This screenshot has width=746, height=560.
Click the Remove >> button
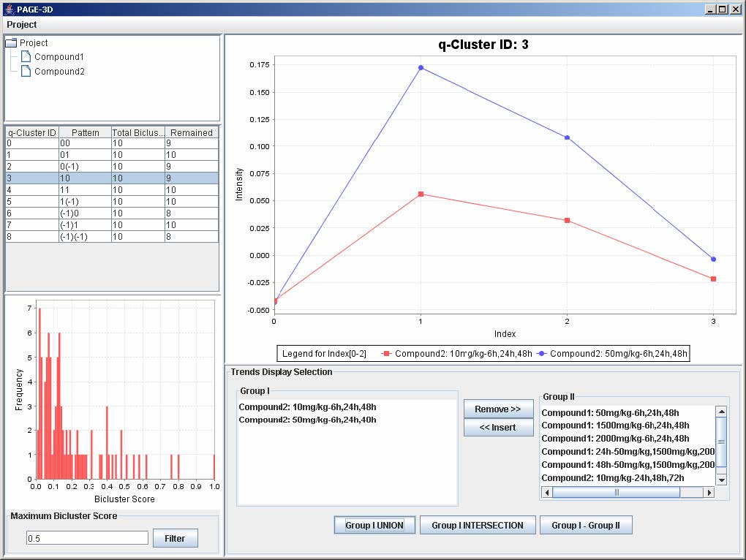pyautogui.click(x=498, y=409)
